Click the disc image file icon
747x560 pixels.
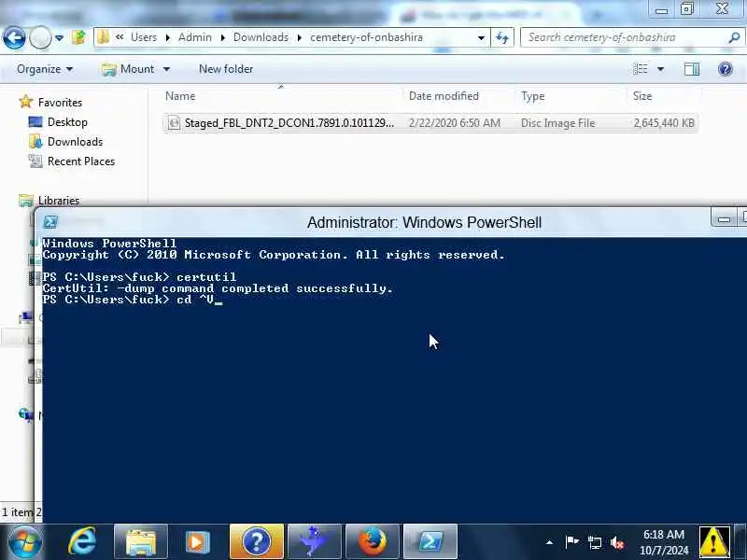[x=174, y=123]
